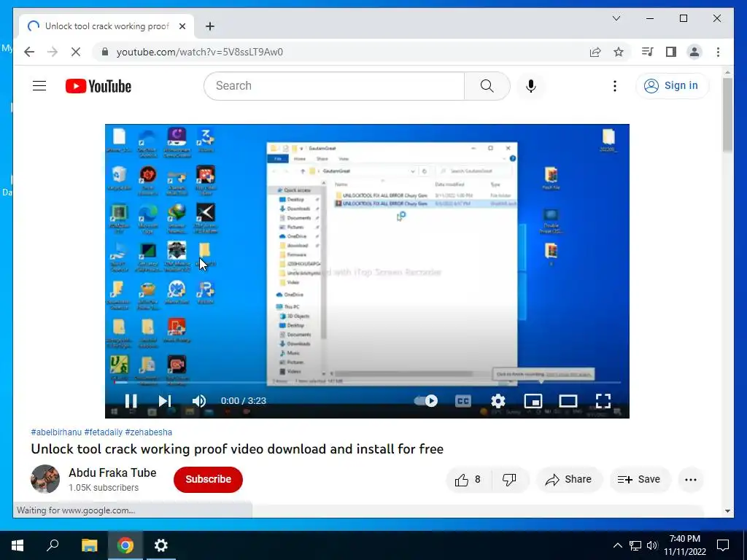The width and height of the screenshot is (747, 560).
Task: Share this video
Action: 569,480
